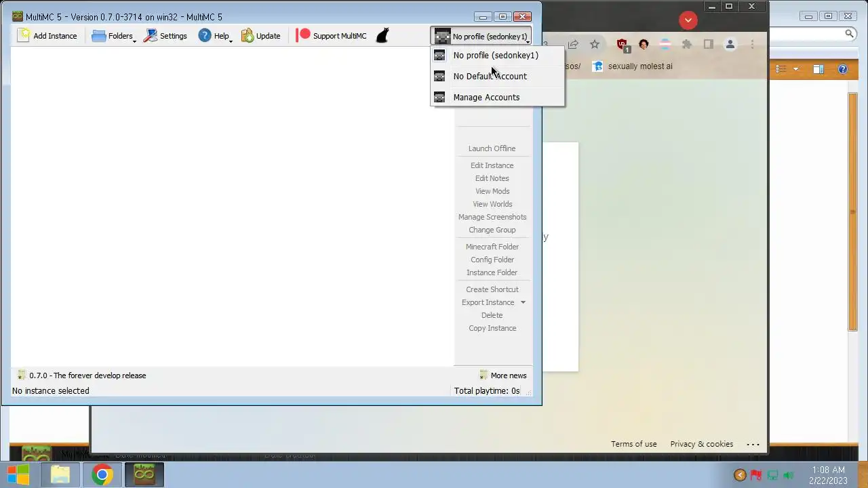Open Google Chrome from taskbar
868x488 pixels.
tap(102, 474)
